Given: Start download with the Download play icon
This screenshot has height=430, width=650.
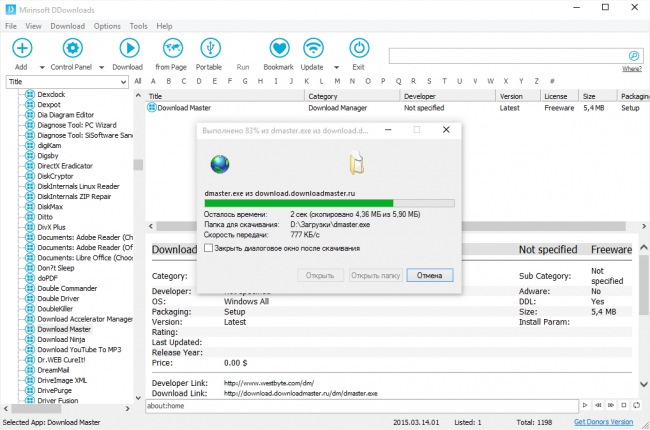Looking at the screenshot, I should tap(129, 48).
